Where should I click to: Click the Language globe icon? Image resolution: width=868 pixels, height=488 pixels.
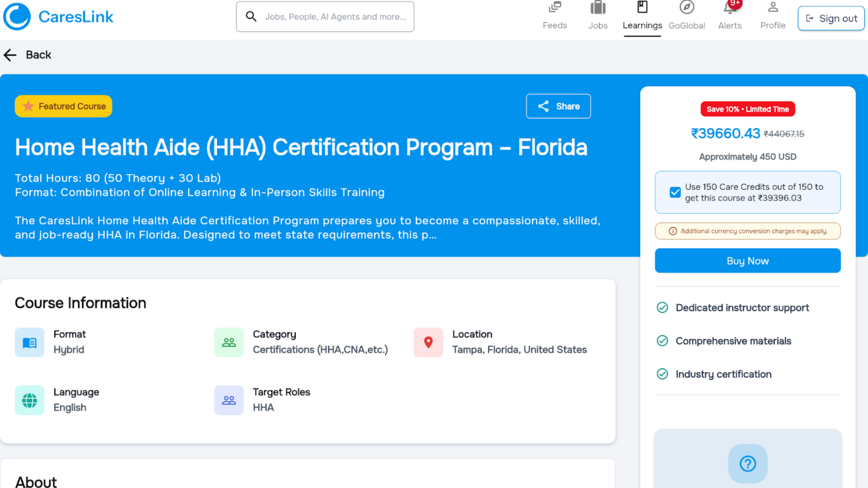pos(29,400)
